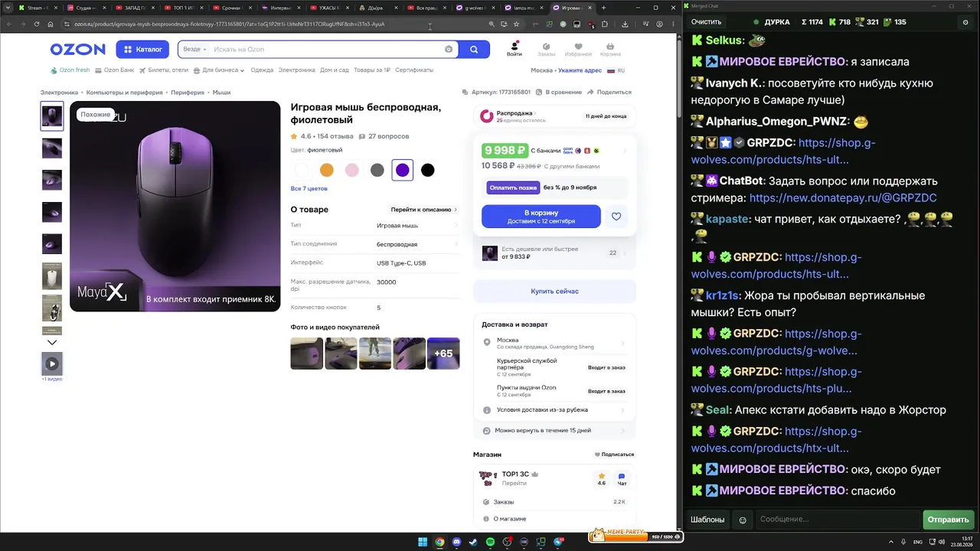Open the Каталог button
Viewport: 980px width, 551px height.
coord(142,49)
